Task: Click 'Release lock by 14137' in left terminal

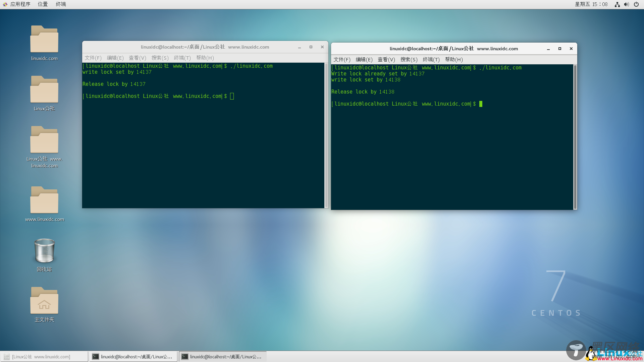Action: [x=114, y=84]
